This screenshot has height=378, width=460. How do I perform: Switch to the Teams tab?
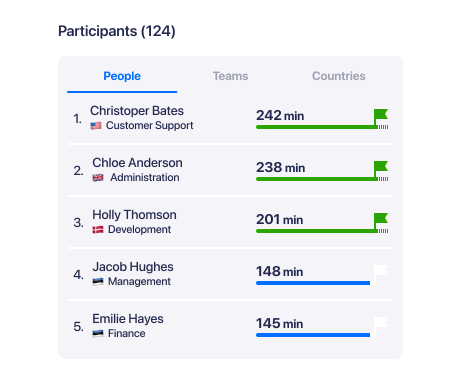tap(230, 76)
